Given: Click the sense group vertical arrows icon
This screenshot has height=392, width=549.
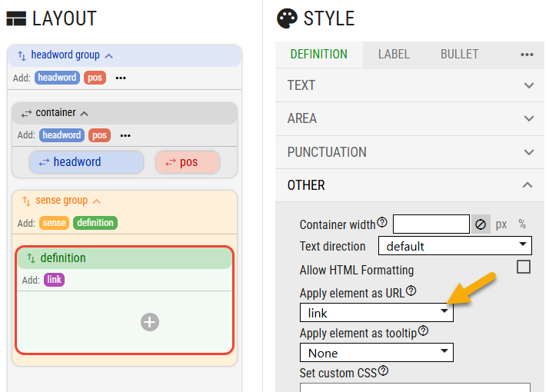Looking at the screenshot, I should [x=26, y=201].
